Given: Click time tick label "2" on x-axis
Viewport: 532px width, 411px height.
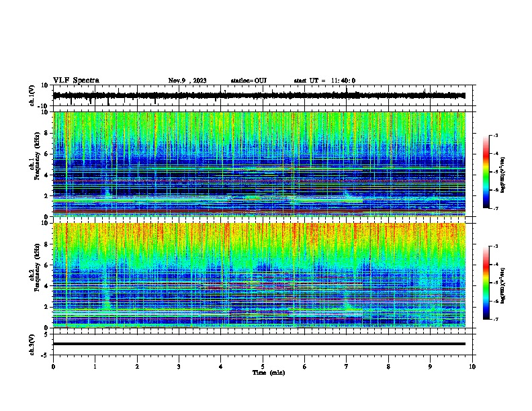Looking at the screenshot, I should pyautogui.click(x=137, y=367).
